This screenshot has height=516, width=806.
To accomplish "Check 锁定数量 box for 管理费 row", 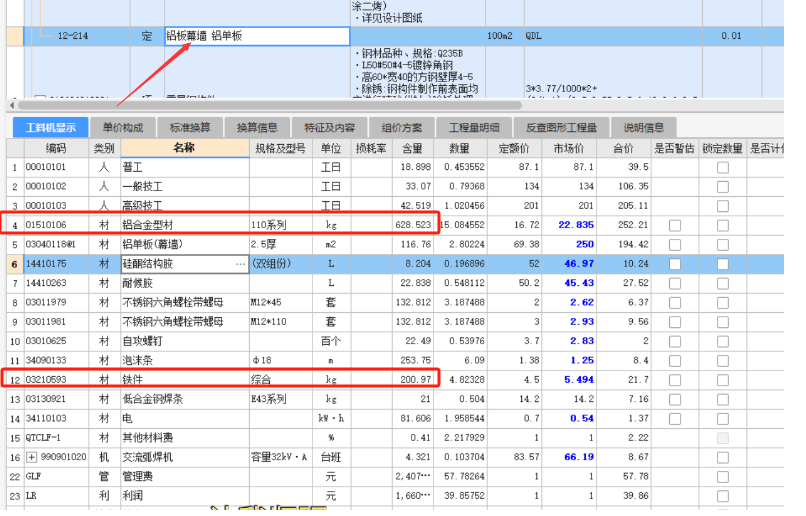I will (723, 476).
